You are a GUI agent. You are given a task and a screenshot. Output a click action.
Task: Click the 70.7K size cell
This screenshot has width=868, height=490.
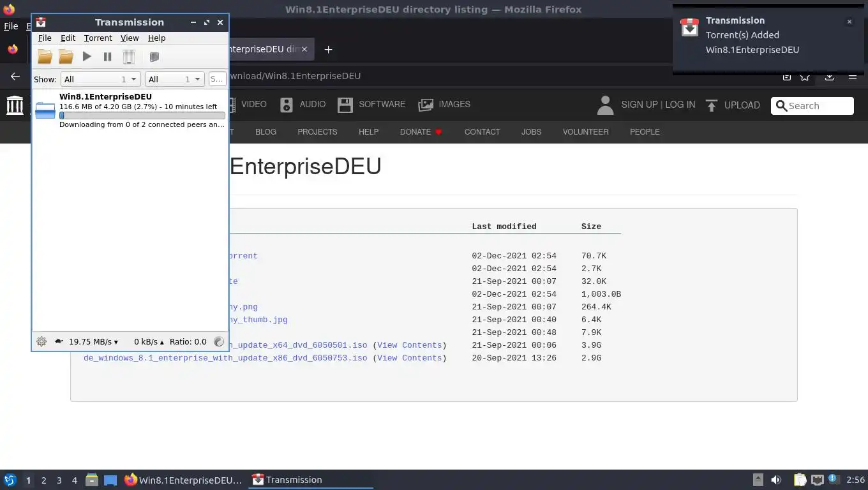click(x=594, y=256)
